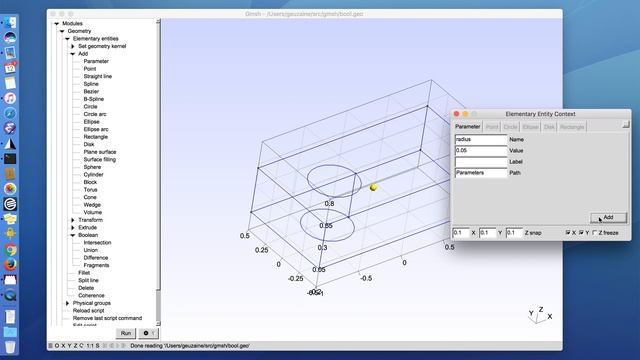Collapse the Modules tree node
640x360 pixels.
57,24
